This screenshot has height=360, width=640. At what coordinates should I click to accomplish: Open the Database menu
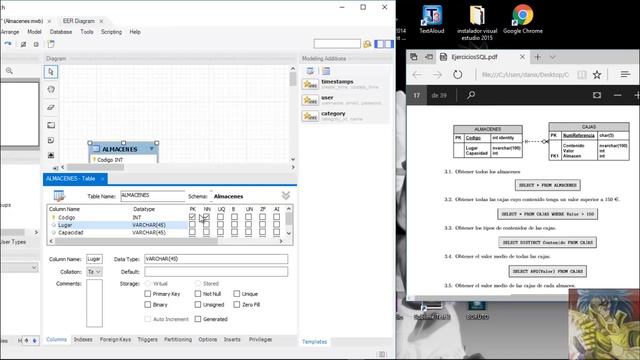coord(61,32)
